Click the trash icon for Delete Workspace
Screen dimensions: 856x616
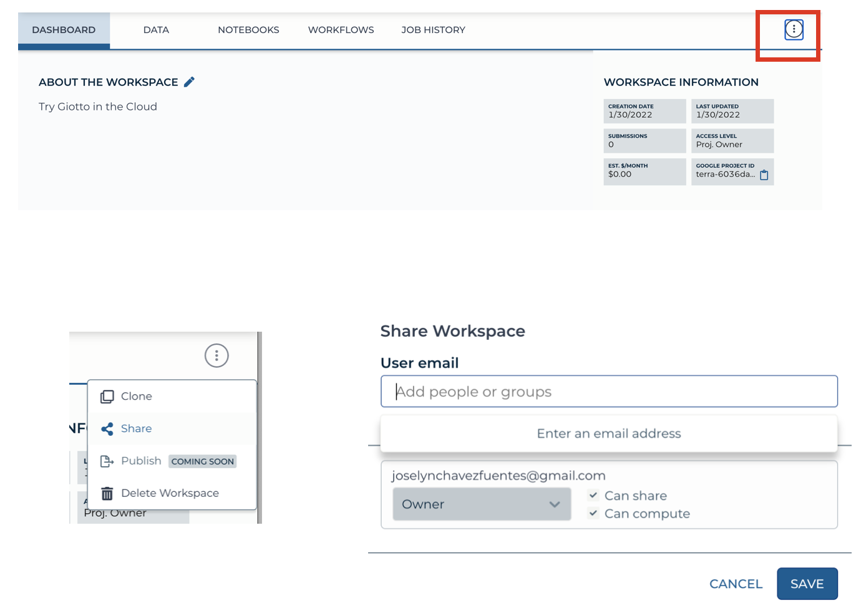point(107,494)
